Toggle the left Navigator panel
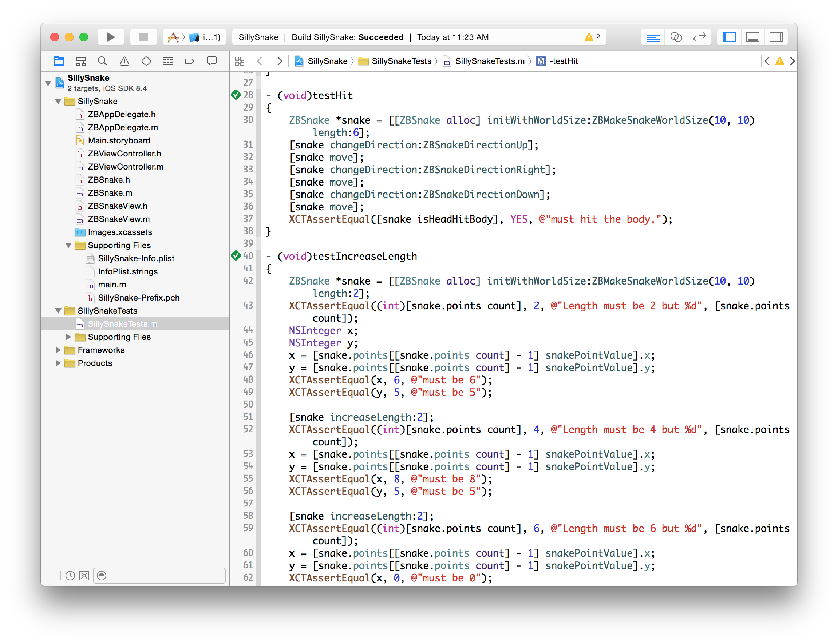Image resolution: width=838 pixels, height=644 pixels. [x=729, y=37]
